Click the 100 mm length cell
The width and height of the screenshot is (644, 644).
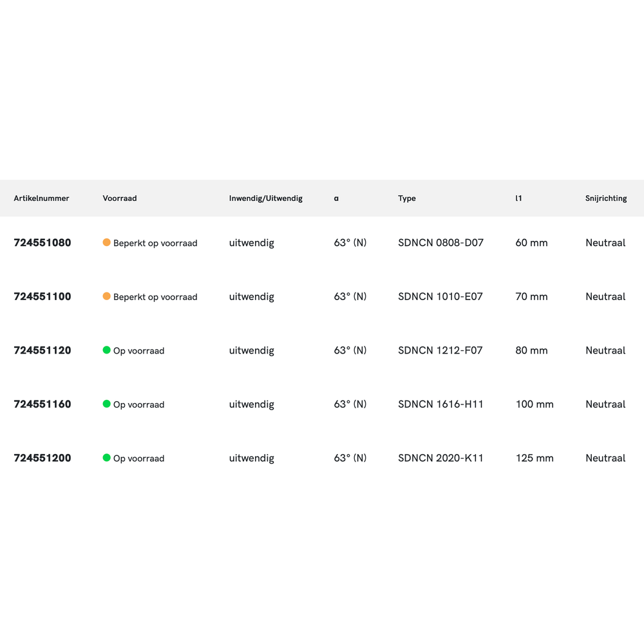pyautogui.click(x=535, y=404)
